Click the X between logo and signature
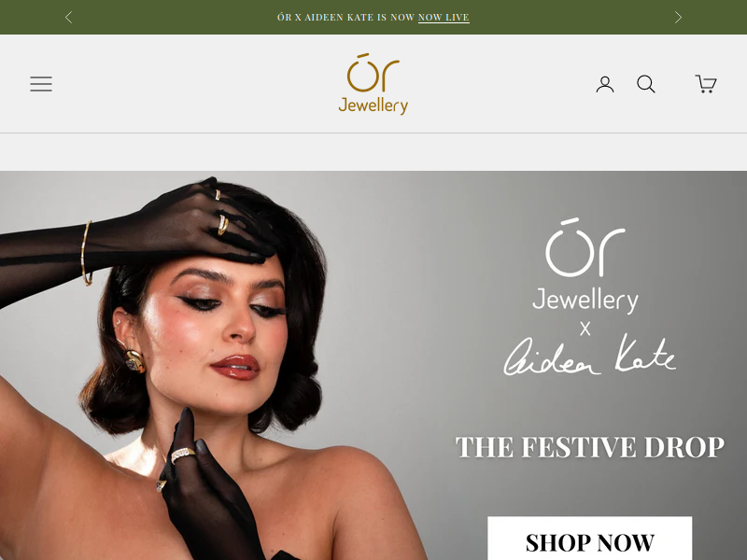This screenshot has height=560, width=747. point(585,329)
